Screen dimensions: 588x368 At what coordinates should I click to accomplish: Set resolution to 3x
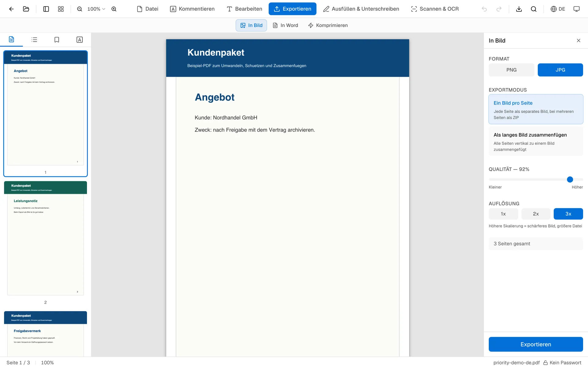pyautogui.click(x=568, y=214)
